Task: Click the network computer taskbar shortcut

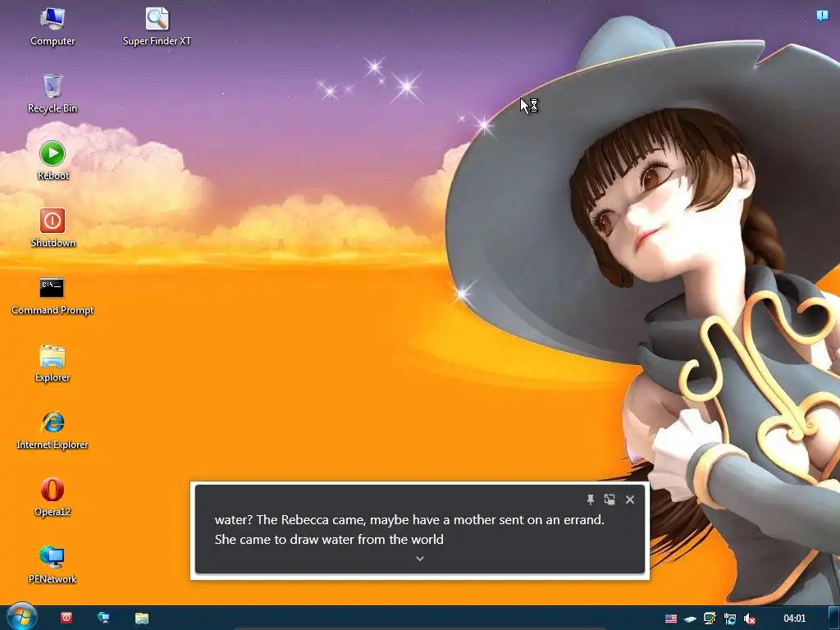Action: (103, 618)
